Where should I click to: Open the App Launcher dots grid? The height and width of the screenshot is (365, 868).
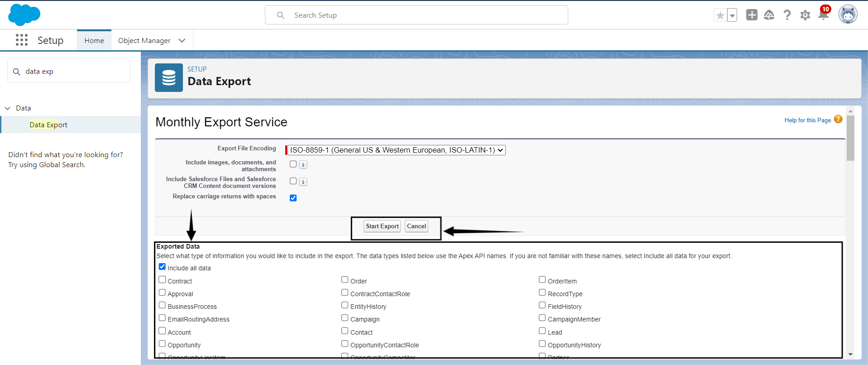(22, 40)
